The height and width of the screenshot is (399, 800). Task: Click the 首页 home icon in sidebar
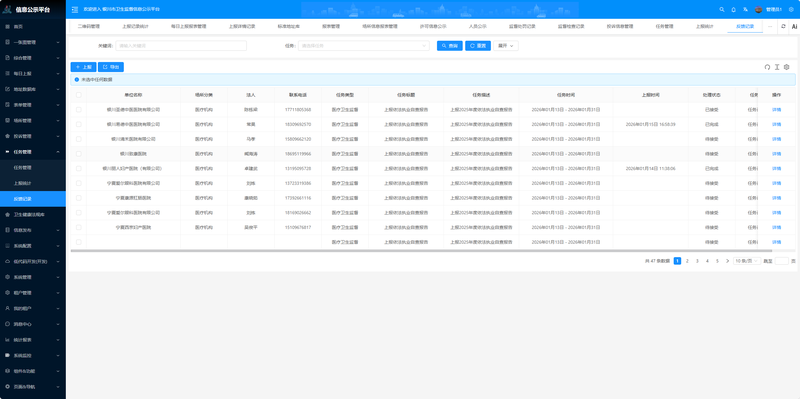click(x=7, y=26)
